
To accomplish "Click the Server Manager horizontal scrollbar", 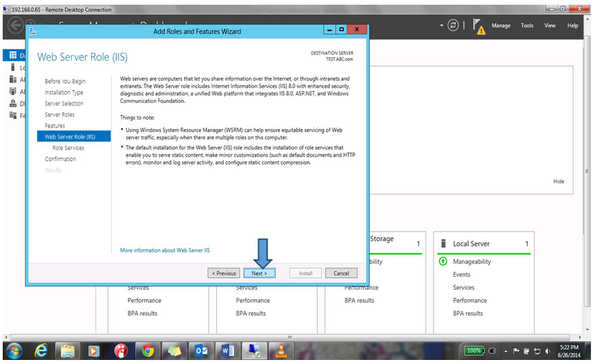I will [289, 337].
